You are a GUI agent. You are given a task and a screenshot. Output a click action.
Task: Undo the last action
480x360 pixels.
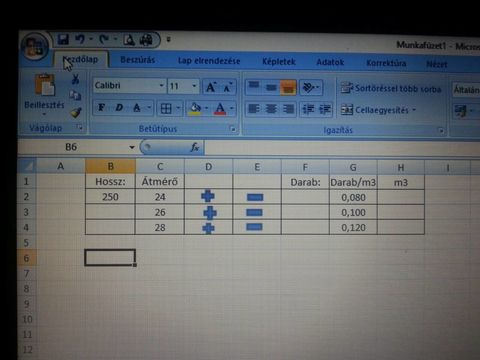(80, 40)
